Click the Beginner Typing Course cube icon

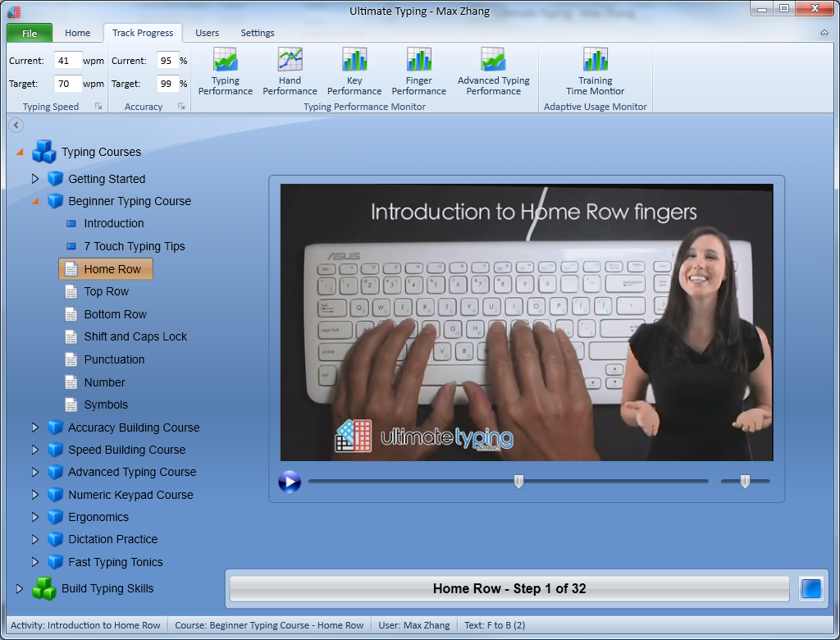pos(56,201)
